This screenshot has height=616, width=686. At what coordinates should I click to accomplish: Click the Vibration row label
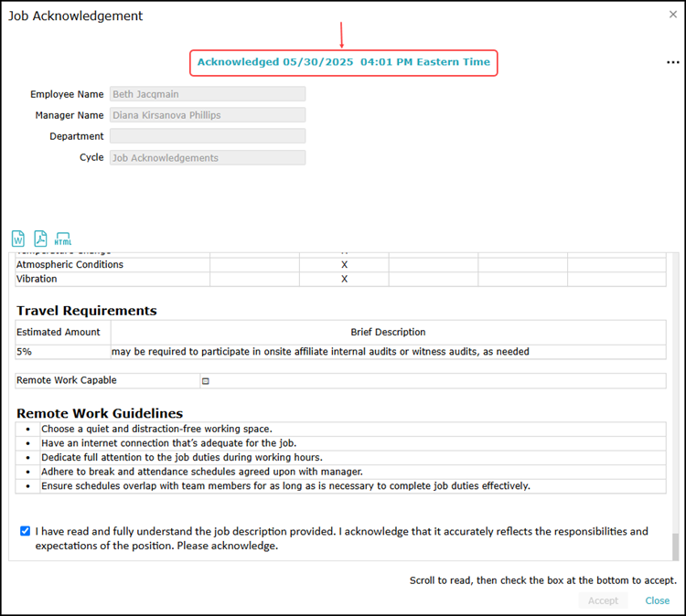[37, 279]
